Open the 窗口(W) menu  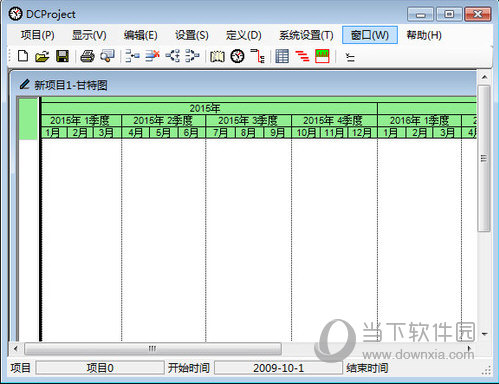[370, 35]
